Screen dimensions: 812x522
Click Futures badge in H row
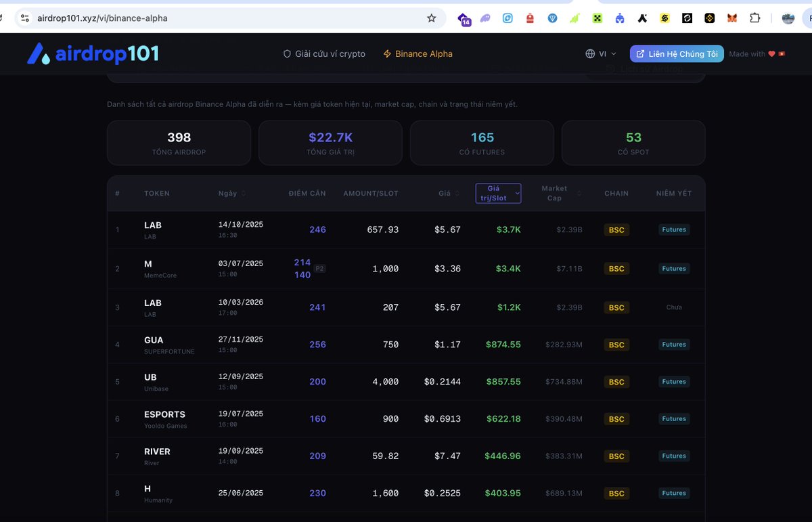pos(674,494)
